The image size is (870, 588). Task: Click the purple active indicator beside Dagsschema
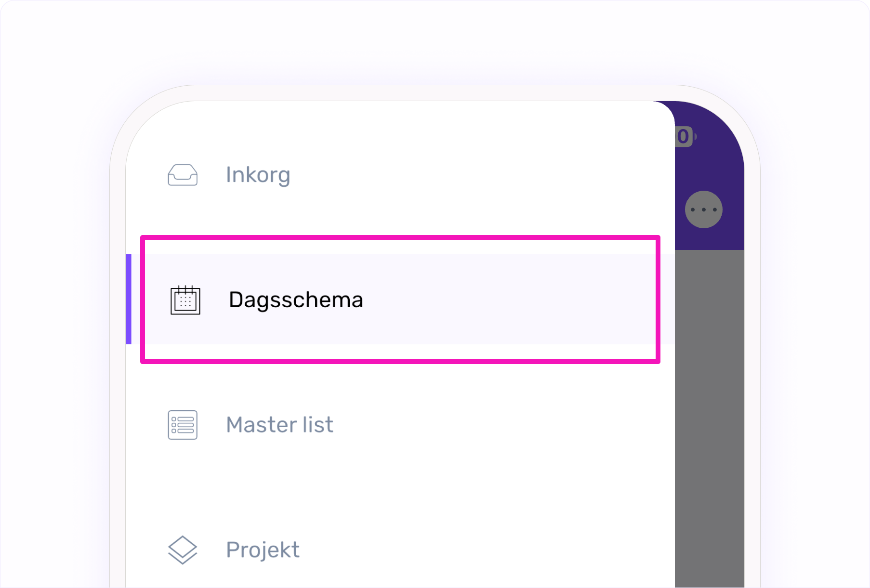[129, 299]
